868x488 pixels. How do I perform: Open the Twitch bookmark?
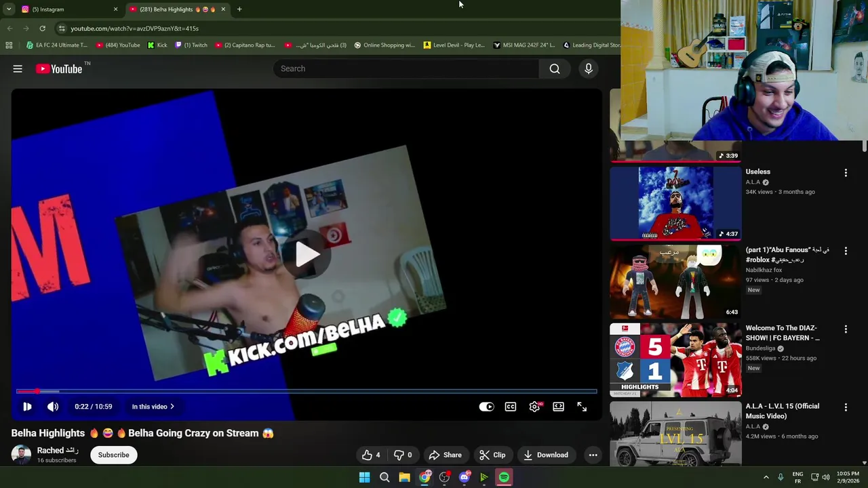(x=191, y=45)
